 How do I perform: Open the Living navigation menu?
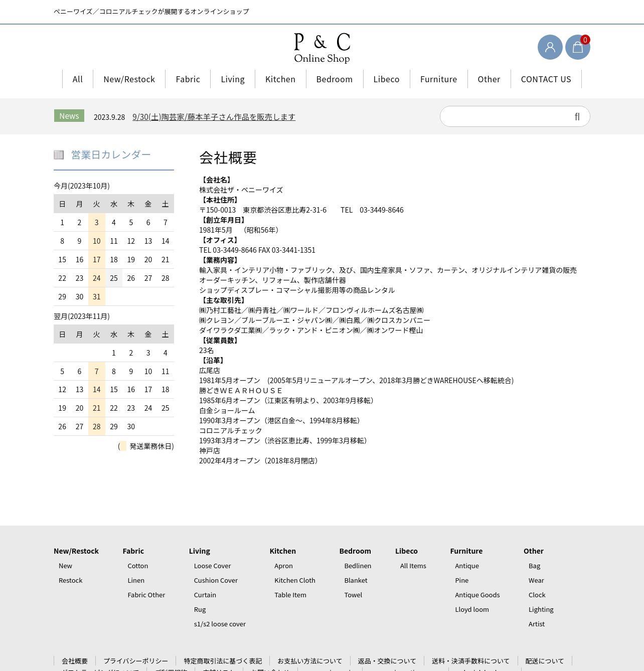pyautogui.click(x=233, y=79)
